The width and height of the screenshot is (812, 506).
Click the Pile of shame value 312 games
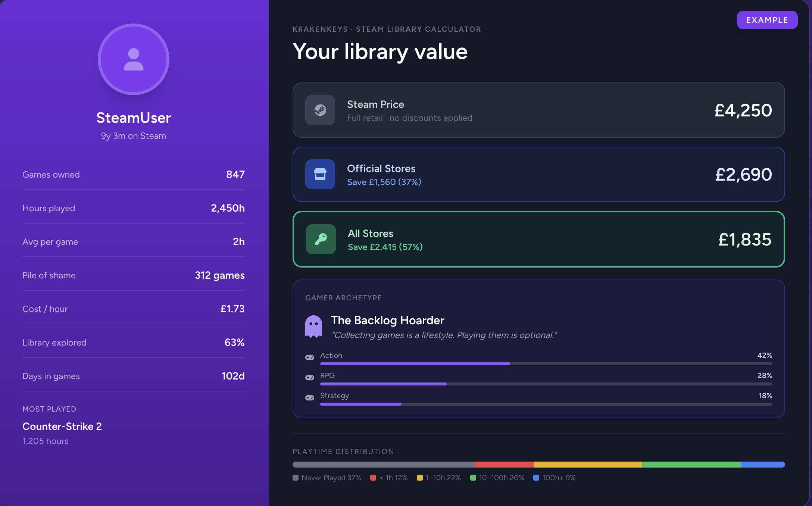pos(220,275)
